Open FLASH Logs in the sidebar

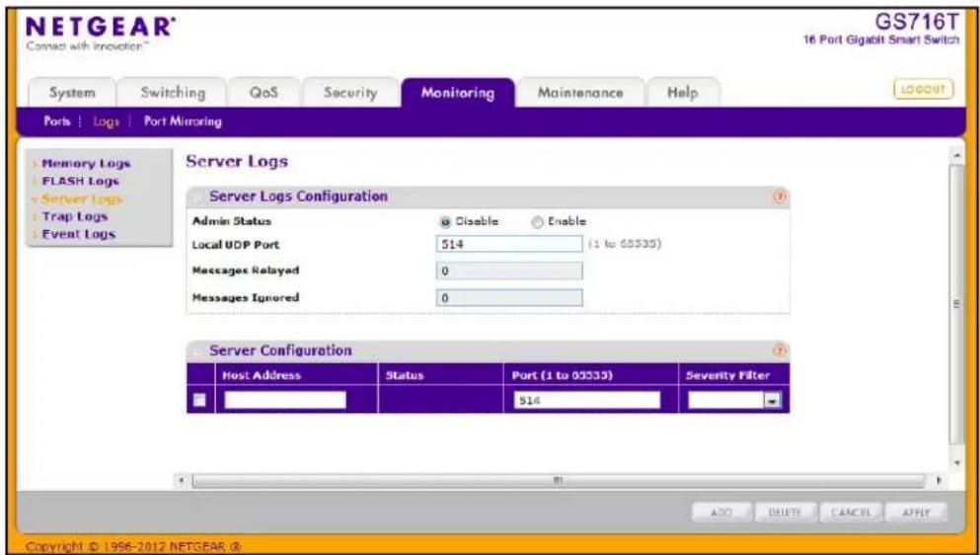pyautogui.click(x=80, y=181)
